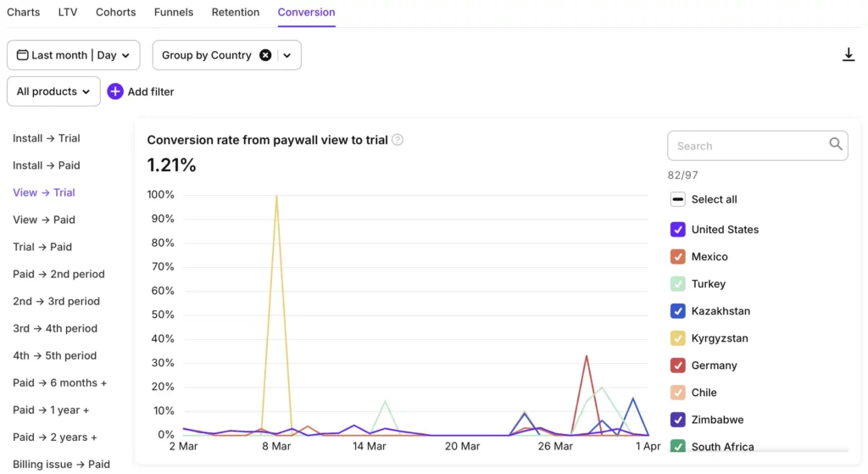Click the 50% y-axis label
The image size is (868, 474).
(x=163, y=315)
